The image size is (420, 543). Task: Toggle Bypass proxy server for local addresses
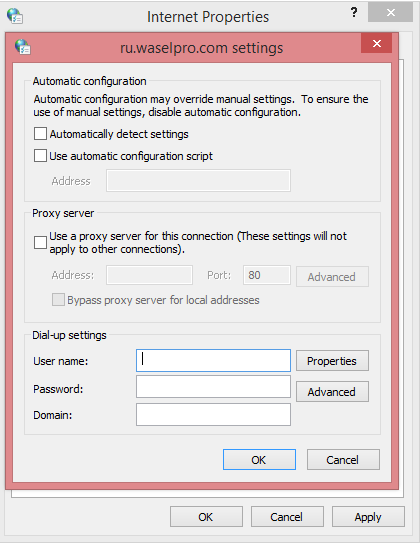click(x=58, y=300)
